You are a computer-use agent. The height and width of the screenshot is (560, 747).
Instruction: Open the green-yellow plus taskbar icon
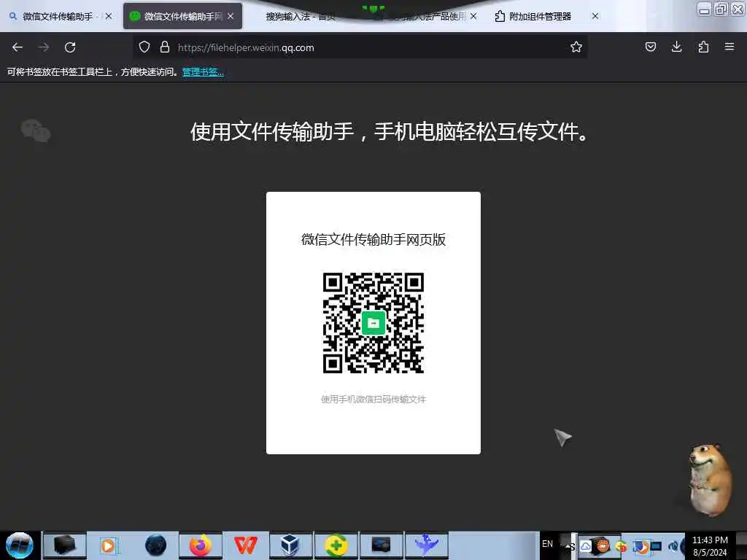[336, 545]
